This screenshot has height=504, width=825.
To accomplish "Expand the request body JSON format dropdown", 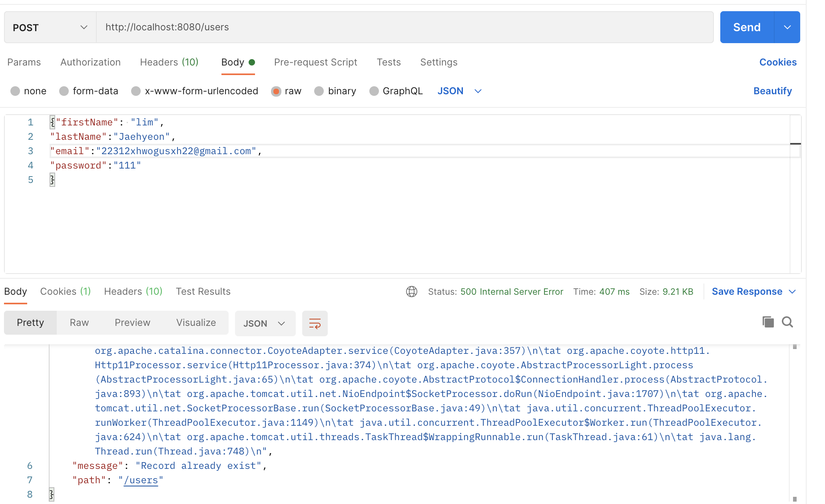I will (x=459, y=91).
